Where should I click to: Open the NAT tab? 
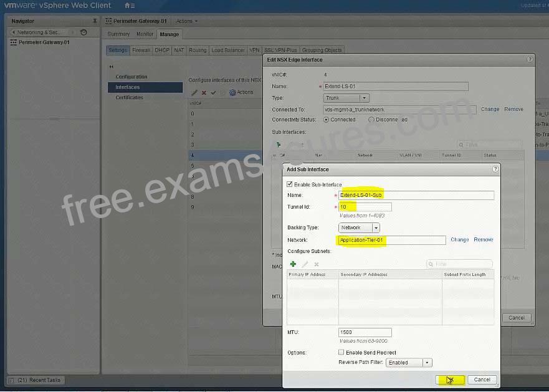179,50
